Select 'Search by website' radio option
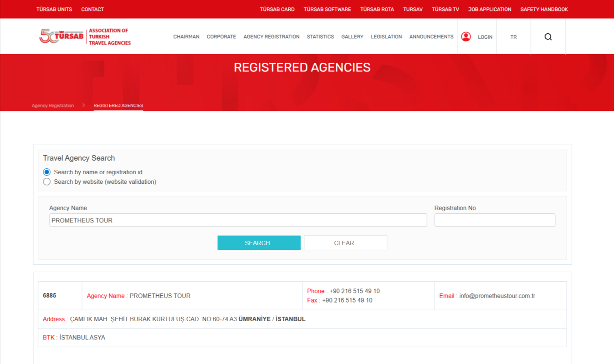The width and height of the screenshot is (614, 364). click(x=47, y=182)
